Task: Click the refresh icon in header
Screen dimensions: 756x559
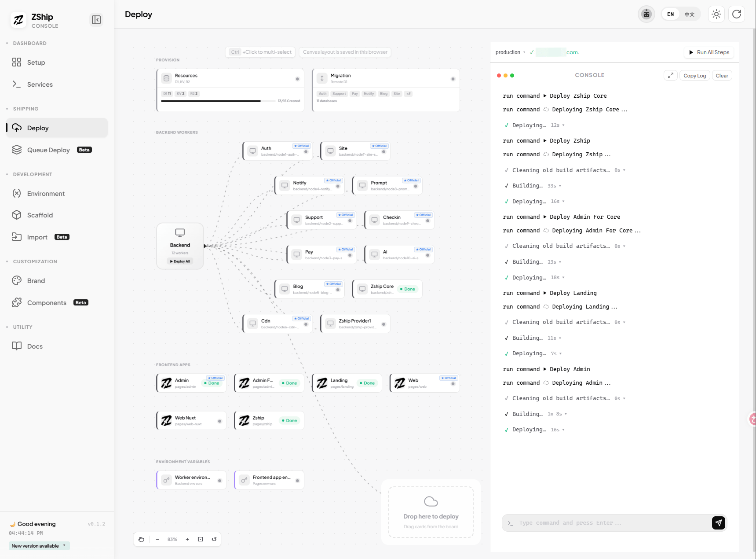Action: coord(737,14)
